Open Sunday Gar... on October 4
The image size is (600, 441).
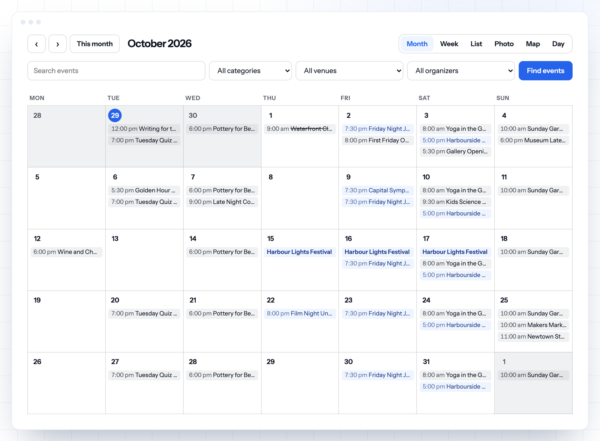[x=533, y=129]
